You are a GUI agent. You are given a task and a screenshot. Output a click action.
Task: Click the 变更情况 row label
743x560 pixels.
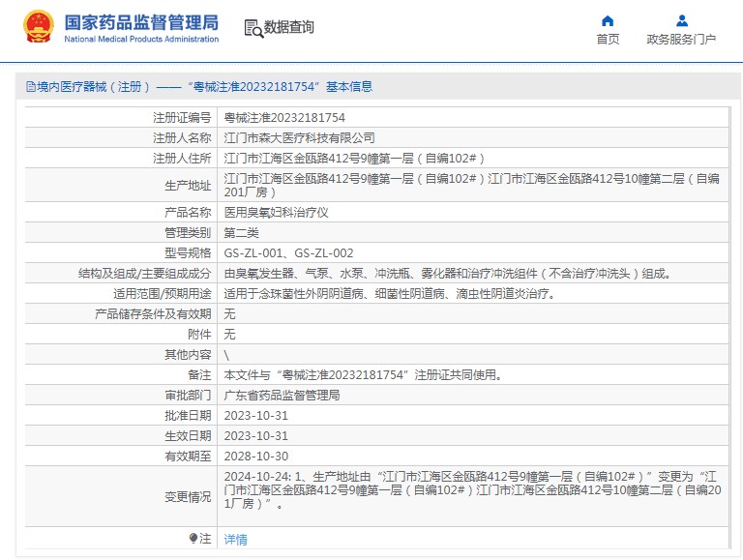tap(188, 496)
